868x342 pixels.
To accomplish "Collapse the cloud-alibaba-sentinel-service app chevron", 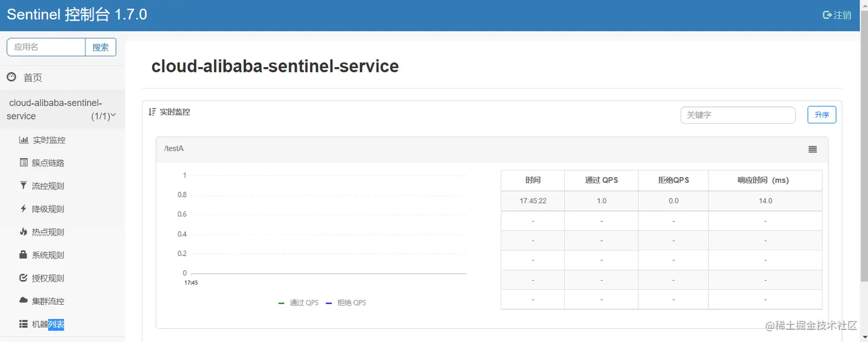I will pos(113,115).
